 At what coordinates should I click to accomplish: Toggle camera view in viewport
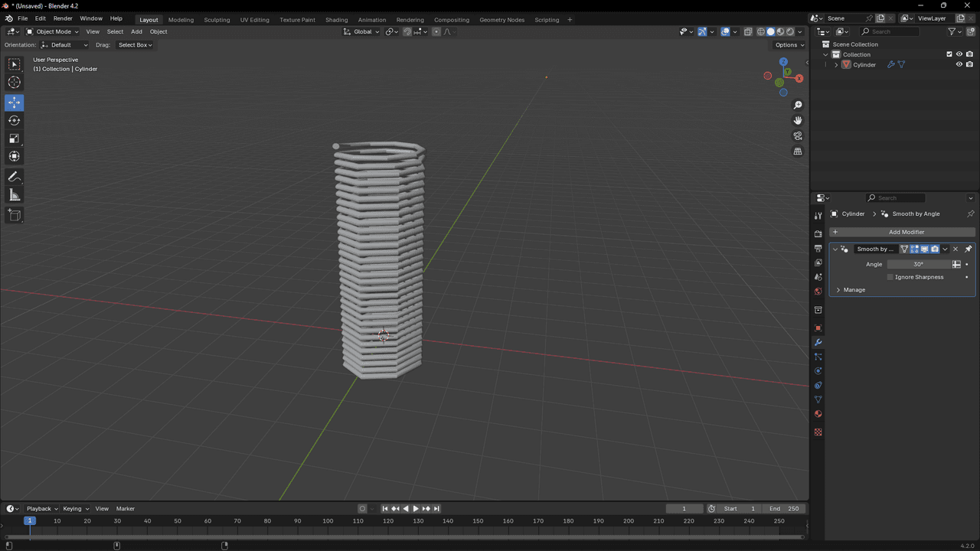[x=798, y=136]
